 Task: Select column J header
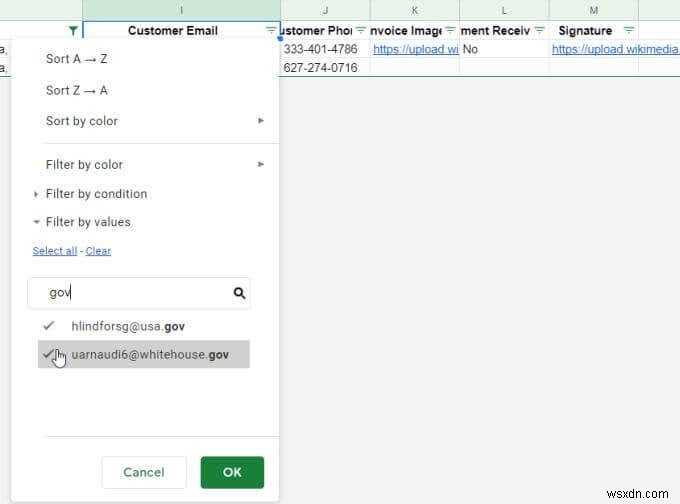325,10
